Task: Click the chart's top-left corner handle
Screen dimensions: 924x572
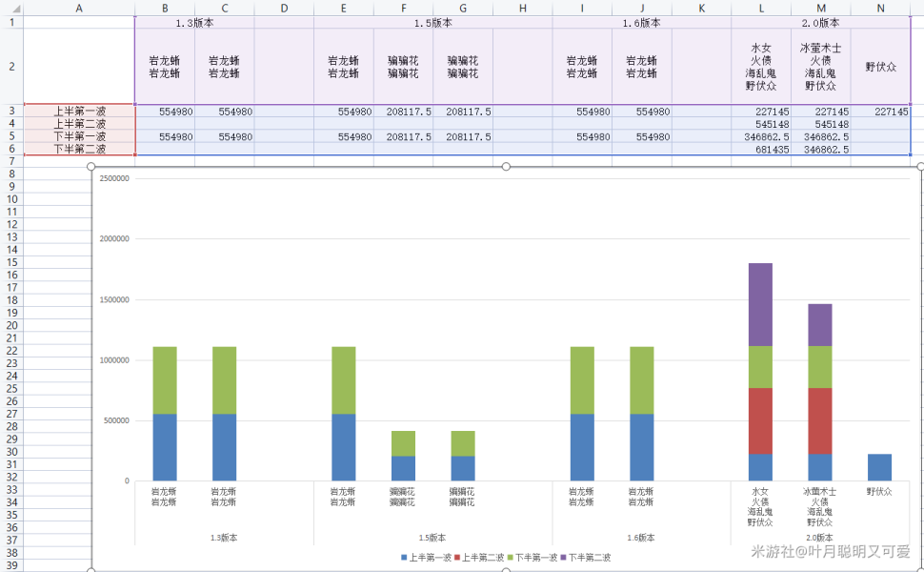Action: click(92, 167)
